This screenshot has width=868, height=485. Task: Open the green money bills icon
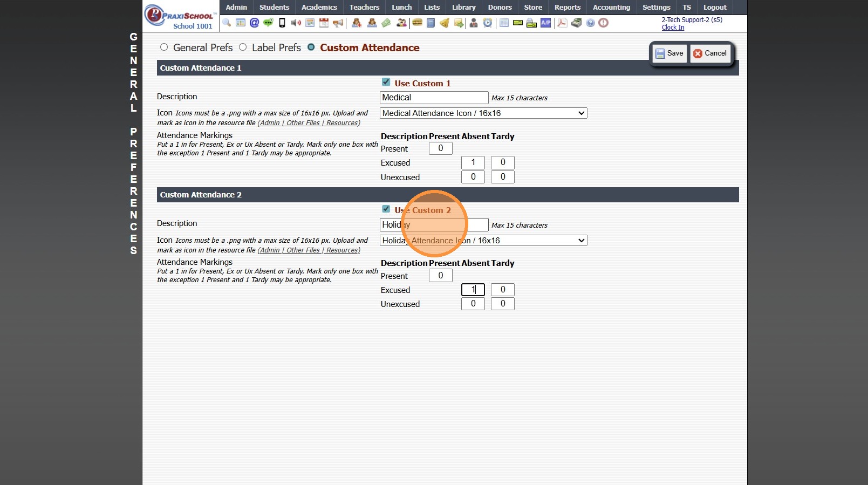[x=386, y=23]
